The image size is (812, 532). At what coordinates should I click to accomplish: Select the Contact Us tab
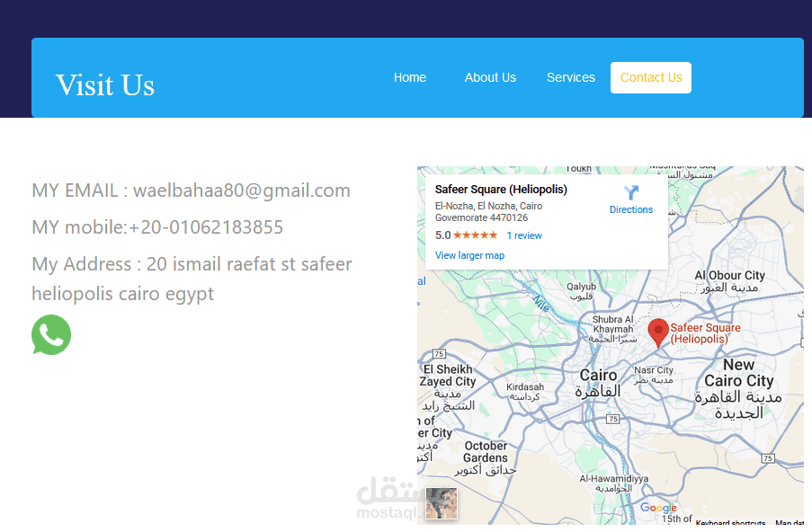pyautogui.click(x=651, y=77)
